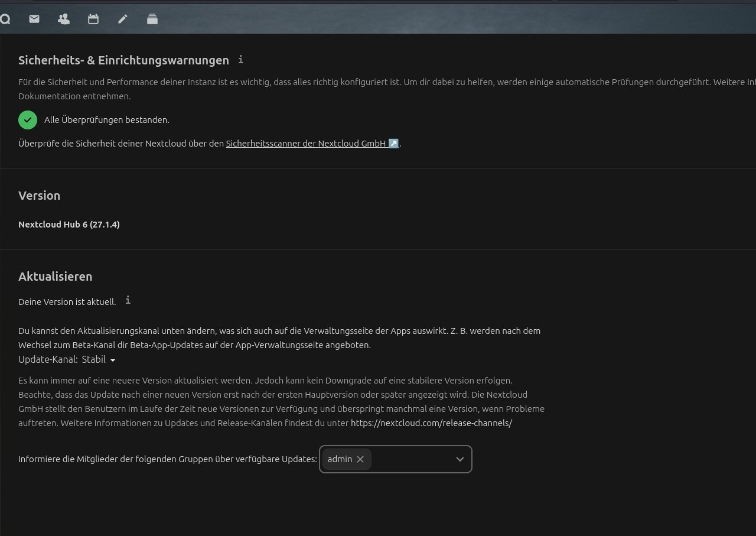Click the Nextcloud Hub 6 (27.1.4) version text
This screenshot has width=756, height=536.
(x=69, y=225)
